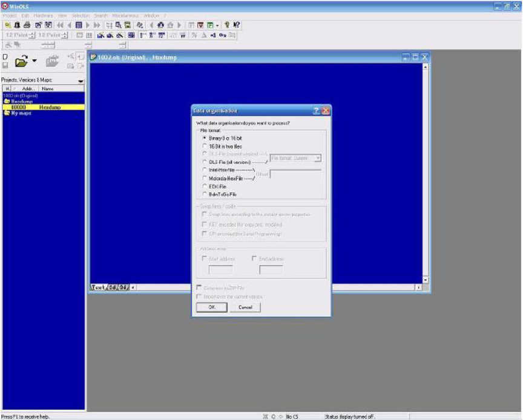
Task: Tick the Start address checkbox
Action: [205, 258]
